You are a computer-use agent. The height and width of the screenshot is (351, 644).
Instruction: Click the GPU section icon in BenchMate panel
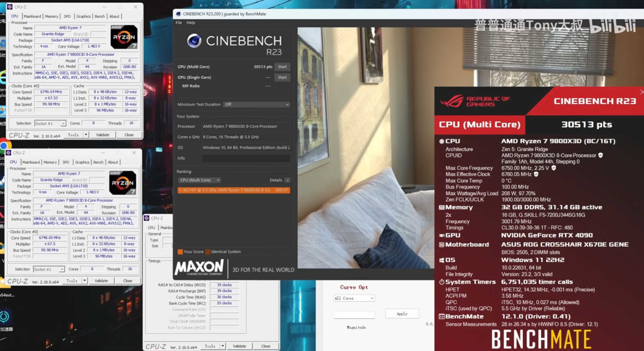(441, 236)
